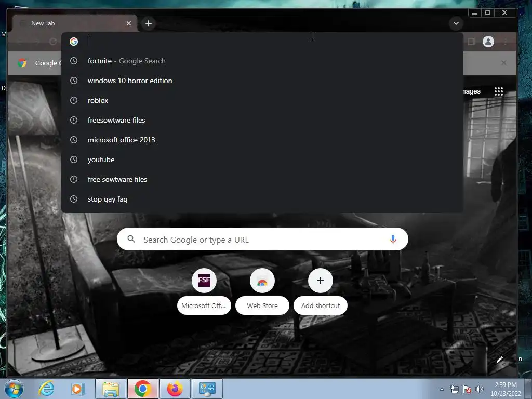Viewport: 532px width, 399px height.
Task: Dismiss the Google Chrome infobar
Action: (504, 63)
